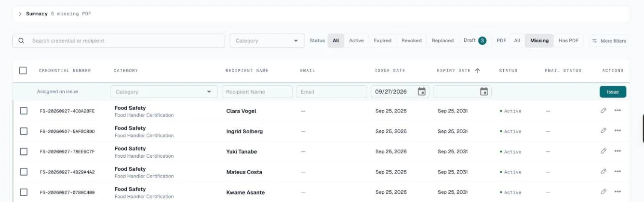Select Kwame Asante's row checkbox
This screenshot has height=202, width=644.
[x=24, y=192]
